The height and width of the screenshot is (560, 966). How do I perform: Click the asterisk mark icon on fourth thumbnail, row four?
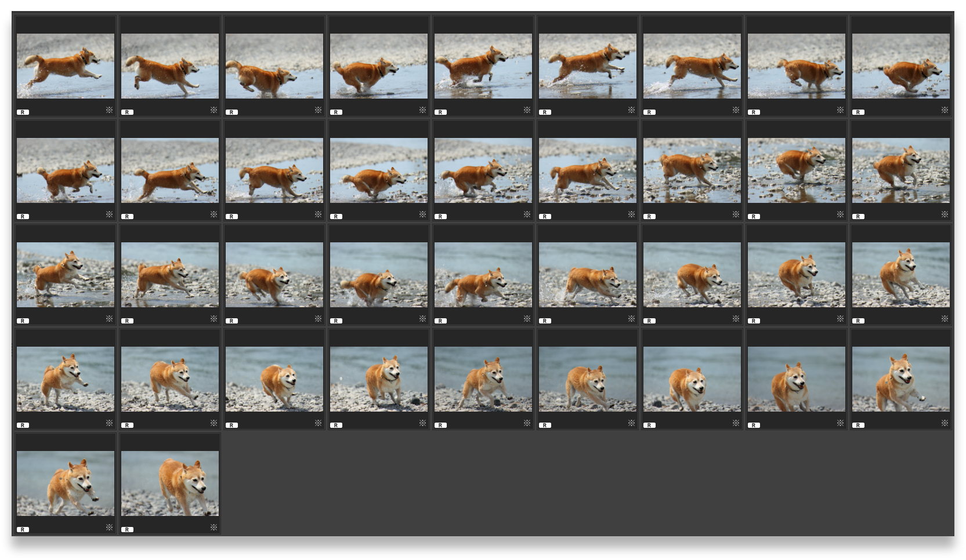pyautogui.click(x=422, y=423)
